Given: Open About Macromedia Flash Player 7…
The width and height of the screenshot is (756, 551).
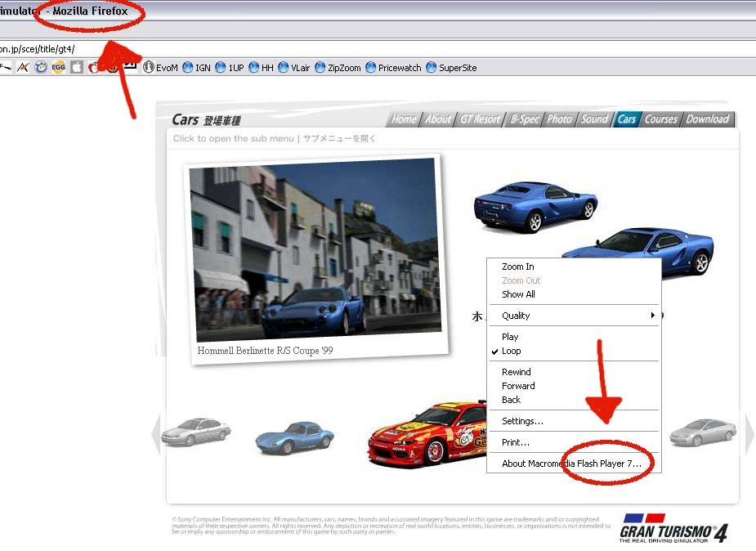Looking at the screenshot, I should (574, 464).
